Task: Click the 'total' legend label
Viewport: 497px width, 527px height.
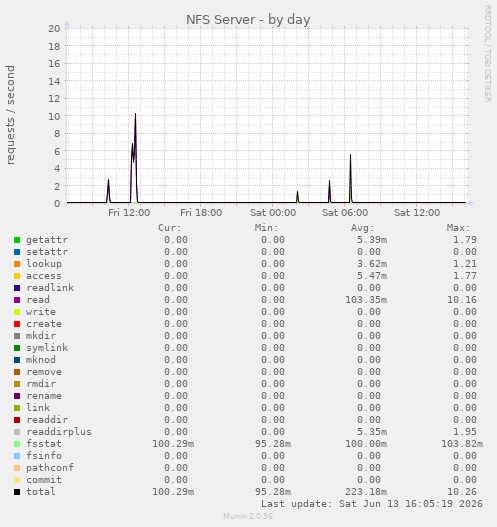Action: (41, 492)
